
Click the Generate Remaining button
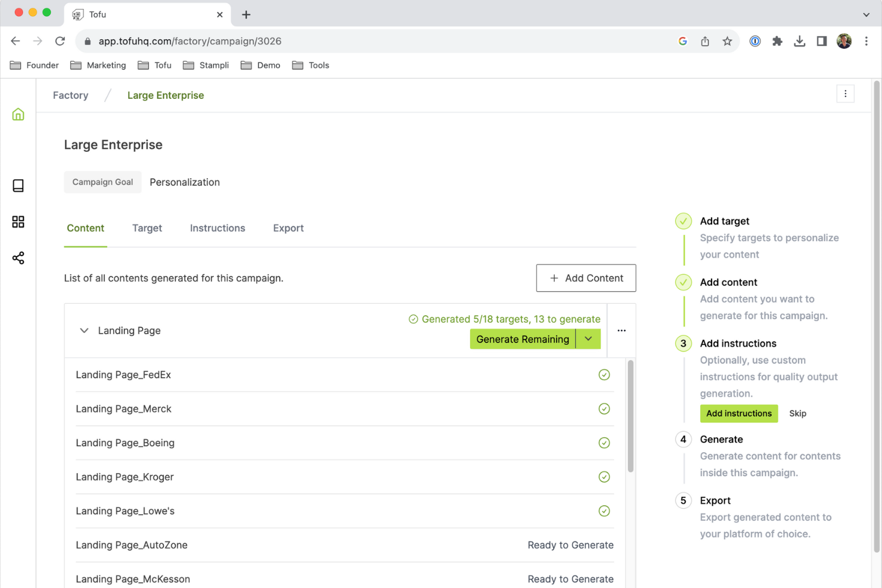point(523,339)
